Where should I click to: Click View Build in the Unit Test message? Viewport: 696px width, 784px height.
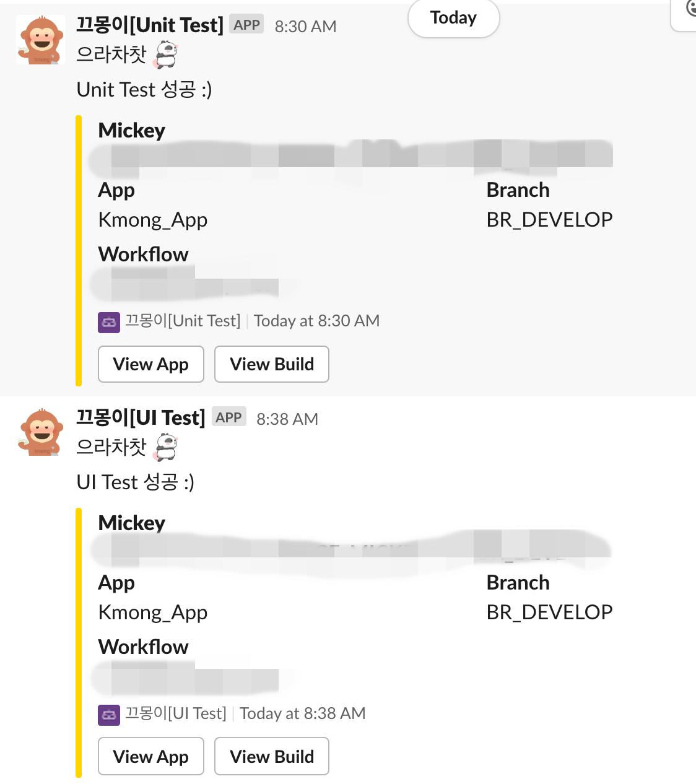tap(271, 364)
